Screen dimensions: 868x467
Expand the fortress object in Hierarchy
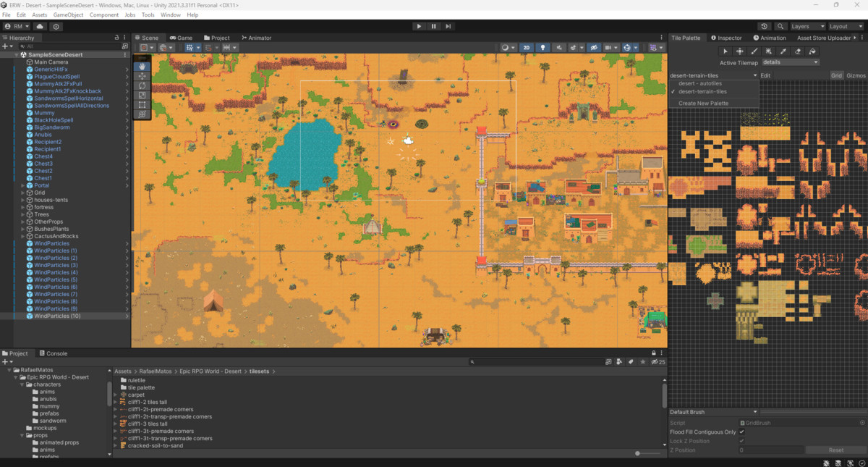(x=23, y=207)
